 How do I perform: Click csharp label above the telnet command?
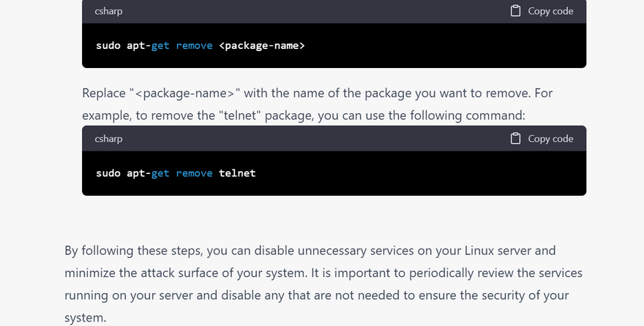pos(108,138)
